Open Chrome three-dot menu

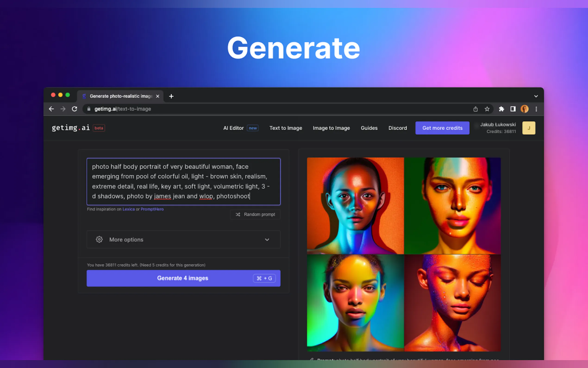click(x=536, y=109)
